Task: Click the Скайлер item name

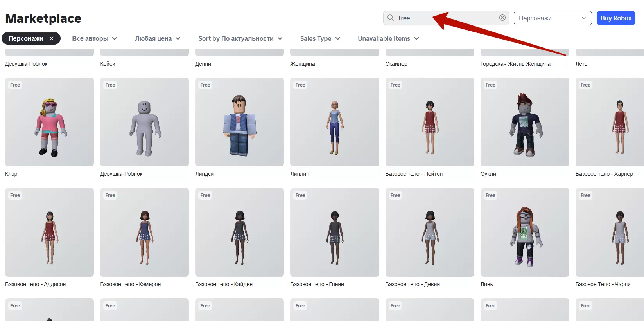Action: [x=396, y=64]
